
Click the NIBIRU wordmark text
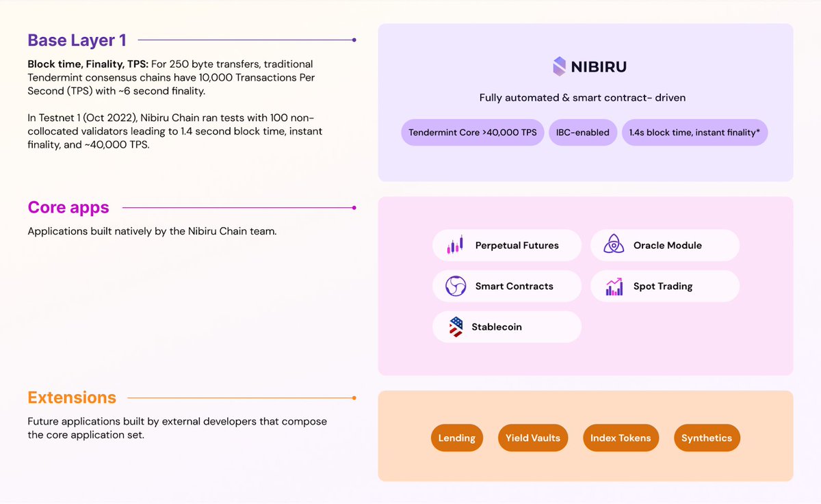pyautogui.click(x=599, y=67)
